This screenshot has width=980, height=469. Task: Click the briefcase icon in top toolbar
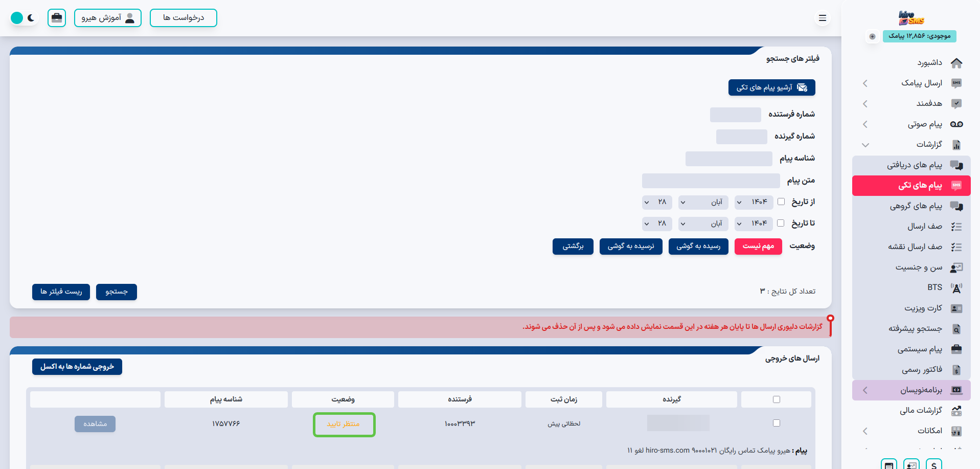[x=56, y=17]
